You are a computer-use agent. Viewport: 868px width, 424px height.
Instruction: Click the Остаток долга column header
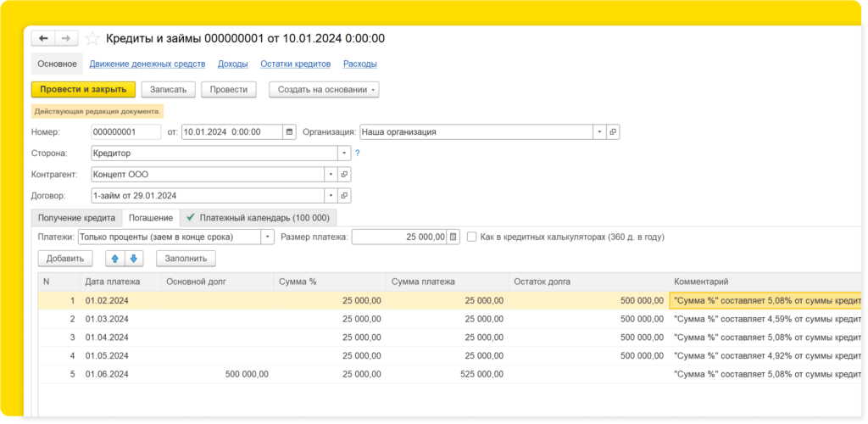(x=589, y=282)
